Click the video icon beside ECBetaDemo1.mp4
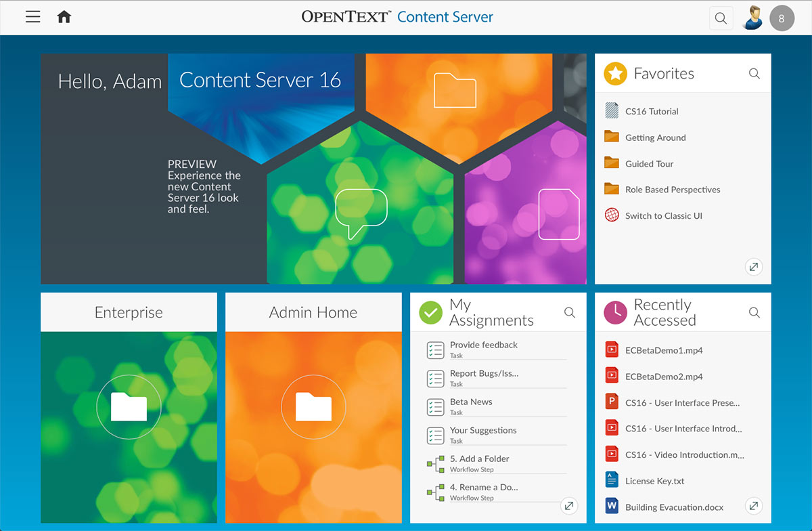This screenshot has width=812, height=531. click(x=612, y=349)
